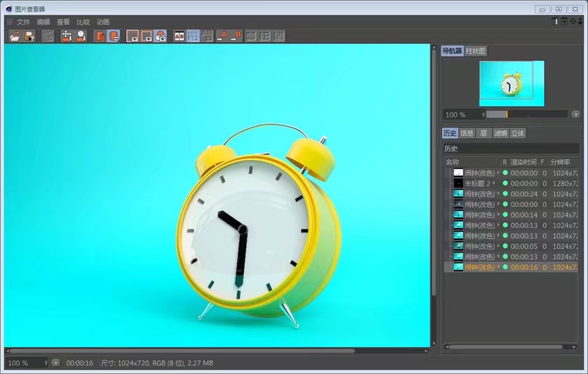
Task: Open the bottom-left 100 % zoom field
Action: [26, 363]
